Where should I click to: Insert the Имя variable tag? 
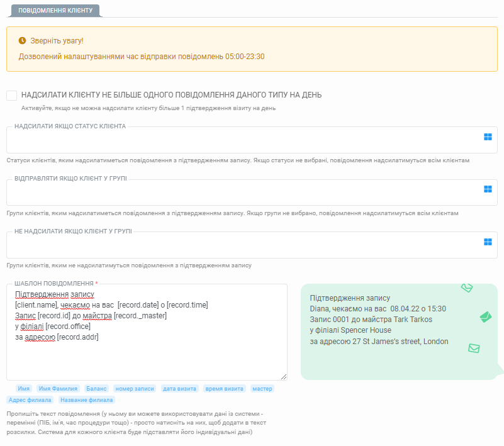[x=24, y=389]
